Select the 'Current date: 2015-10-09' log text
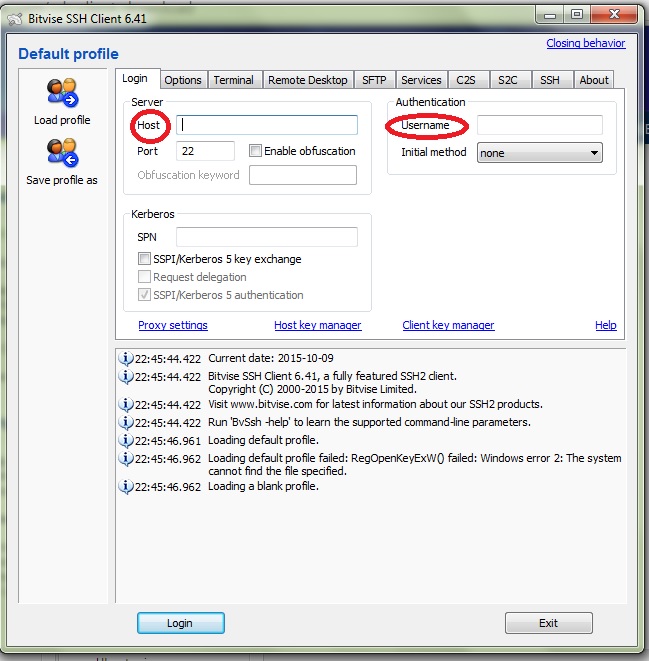Viewport: 649px width, 661px height. 271,358
